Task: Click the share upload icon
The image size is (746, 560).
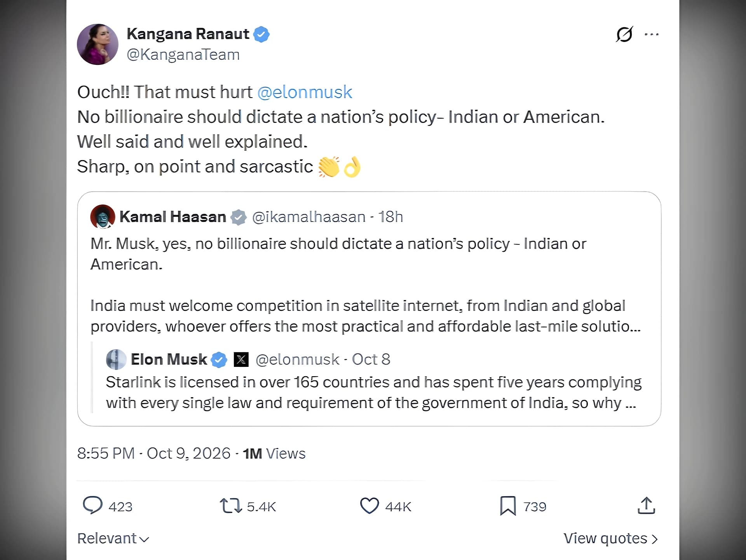Action: click(x=646, y=506)
